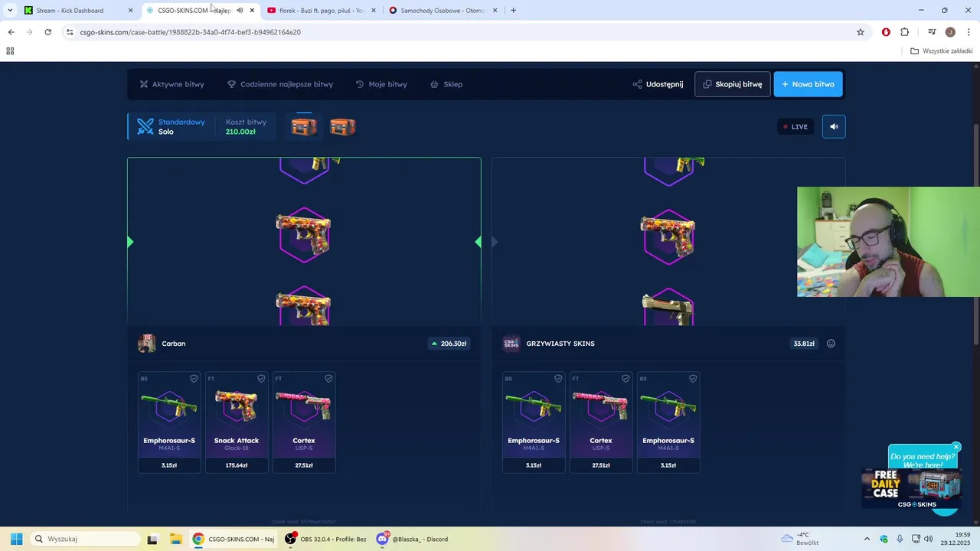This screenshot has width=980, height=551.
Task: Open OBS 32.0.4 from taskbar
Action: 325,539
